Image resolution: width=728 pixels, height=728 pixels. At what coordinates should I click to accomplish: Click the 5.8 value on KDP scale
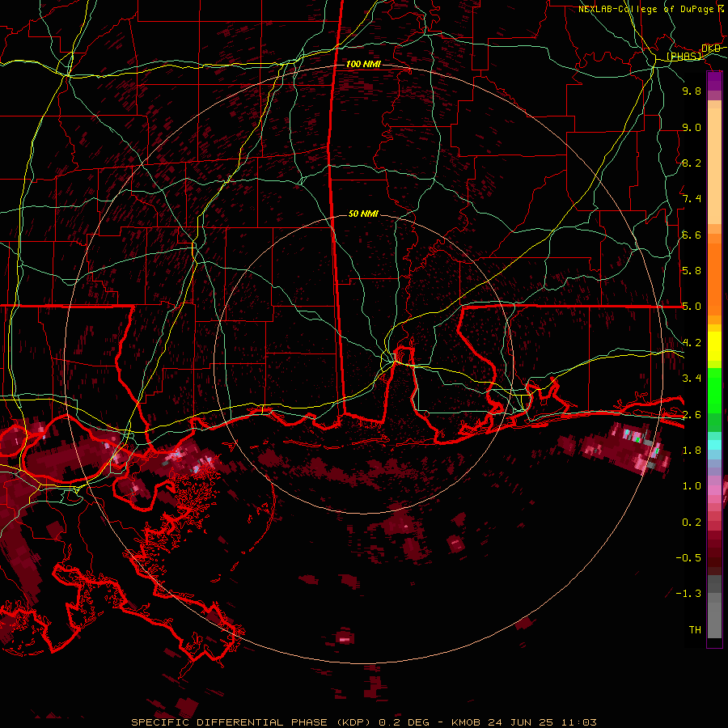point(692,271)
